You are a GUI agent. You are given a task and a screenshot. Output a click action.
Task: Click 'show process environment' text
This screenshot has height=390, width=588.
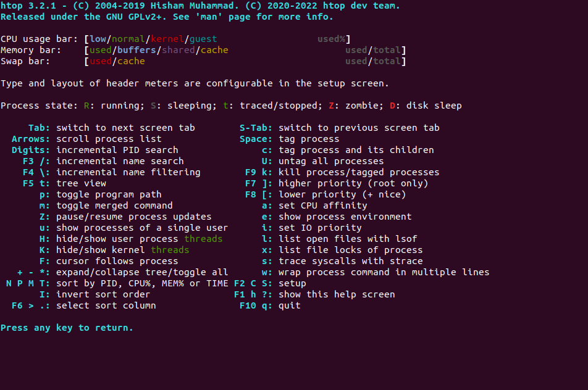point(345,217)
